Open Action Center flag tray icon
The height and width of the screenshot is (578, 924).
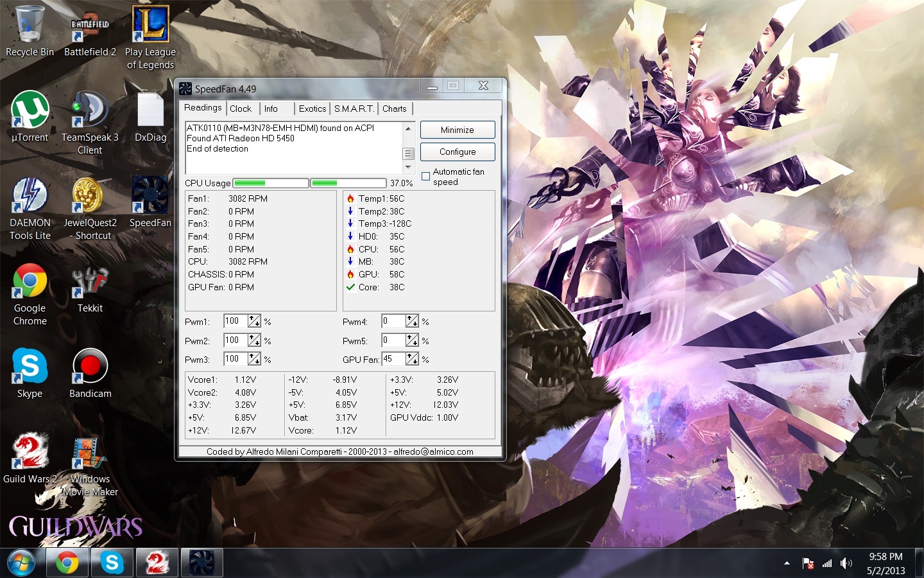(x=809, y=563)
